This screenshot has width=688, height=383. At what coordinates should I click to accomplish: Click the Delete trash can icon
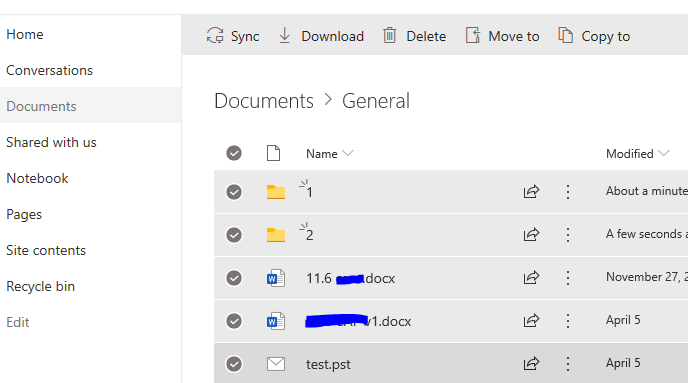point(389,36)
